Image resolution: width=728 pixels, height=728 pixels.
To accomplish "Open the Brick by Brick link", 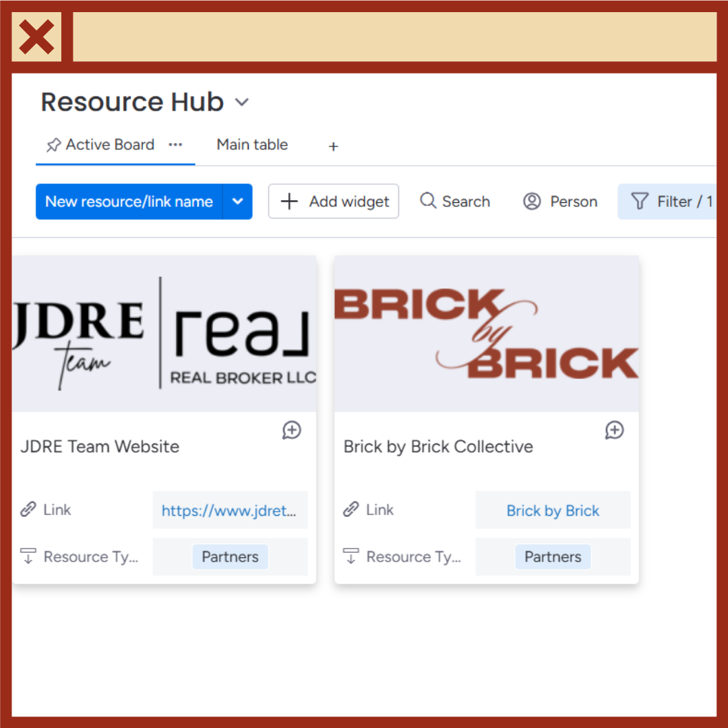I will 553,510.
